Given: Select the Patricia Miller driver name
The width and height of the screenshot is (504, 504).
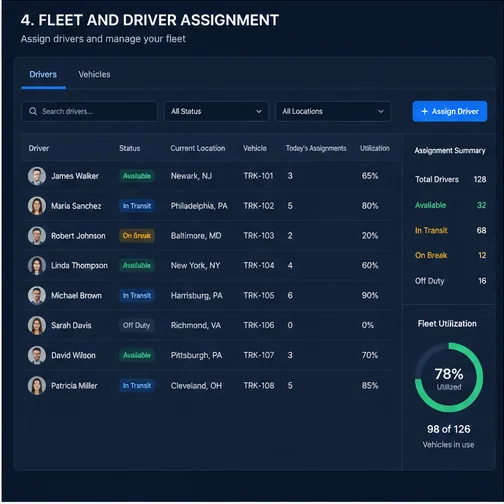Looking at the screenshot, I should 74,386.
